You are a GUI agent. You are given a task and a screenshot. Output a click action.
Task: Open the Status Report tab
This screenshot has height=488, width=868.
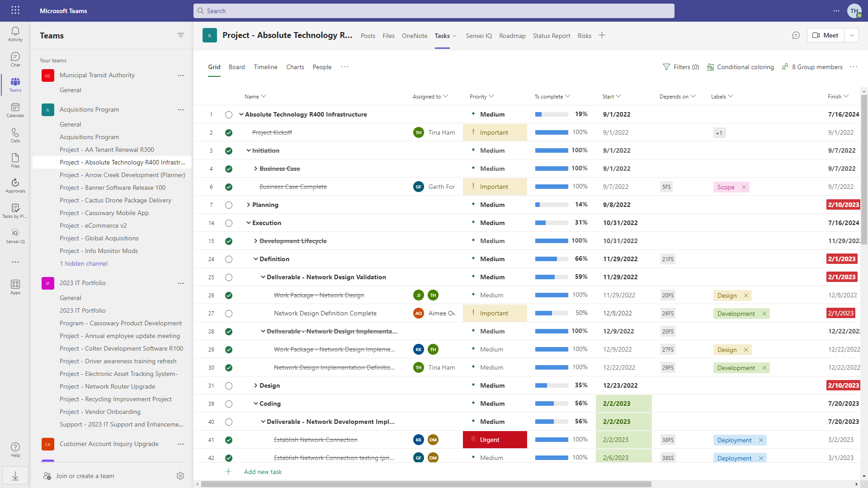552,36
